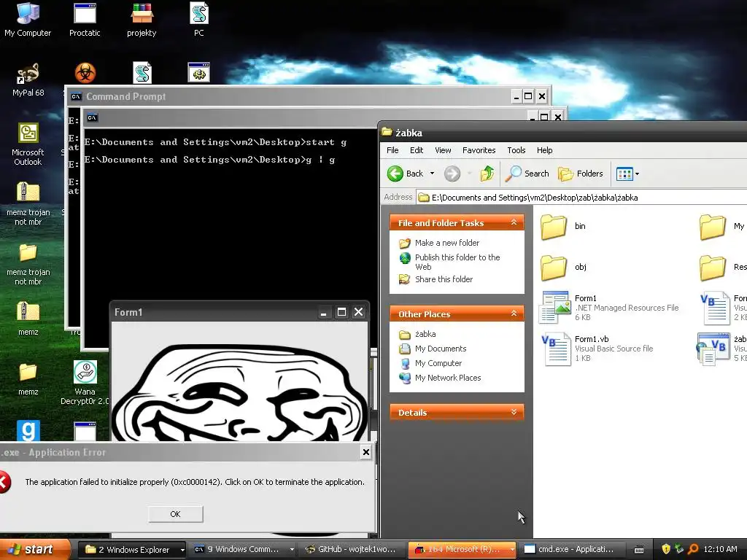The image size is (747, 560).
Task: Click the troll face image in Form1
Action: pyautogui.click(x=239, y=392)
